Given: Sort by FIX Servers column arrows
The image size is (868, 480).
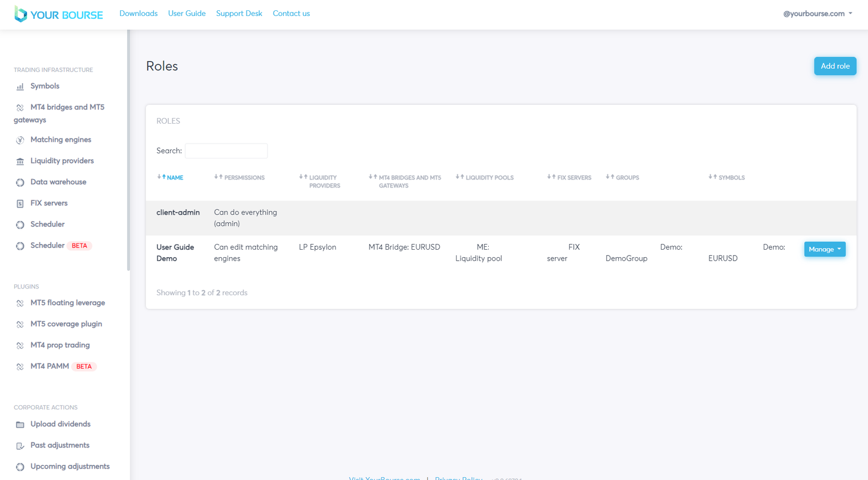Looking at the screenshot, I should click(x=551, y=177).
